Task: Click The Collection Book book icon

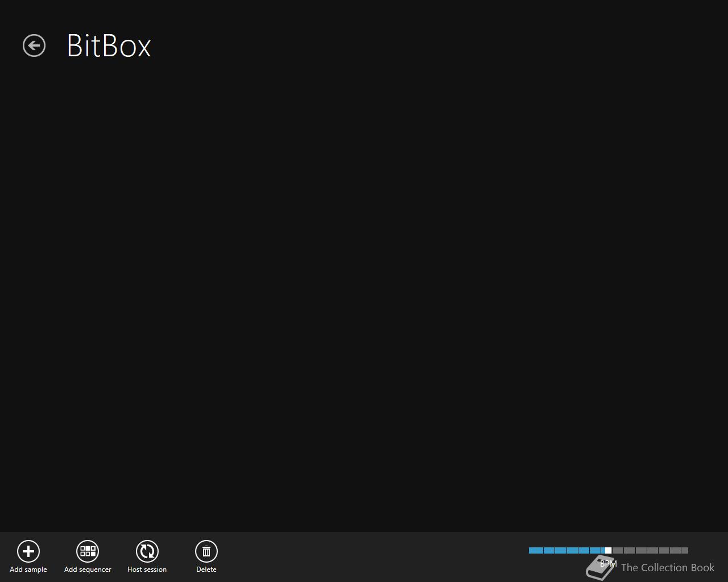Action: pos(601,568)
